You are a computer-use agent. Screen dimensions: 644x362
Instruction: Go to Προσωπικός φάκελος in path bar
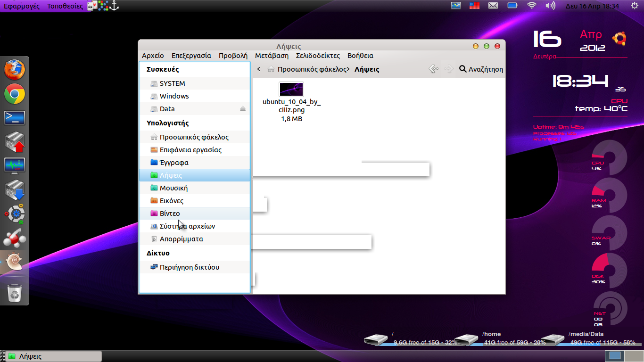pos(311,69)
